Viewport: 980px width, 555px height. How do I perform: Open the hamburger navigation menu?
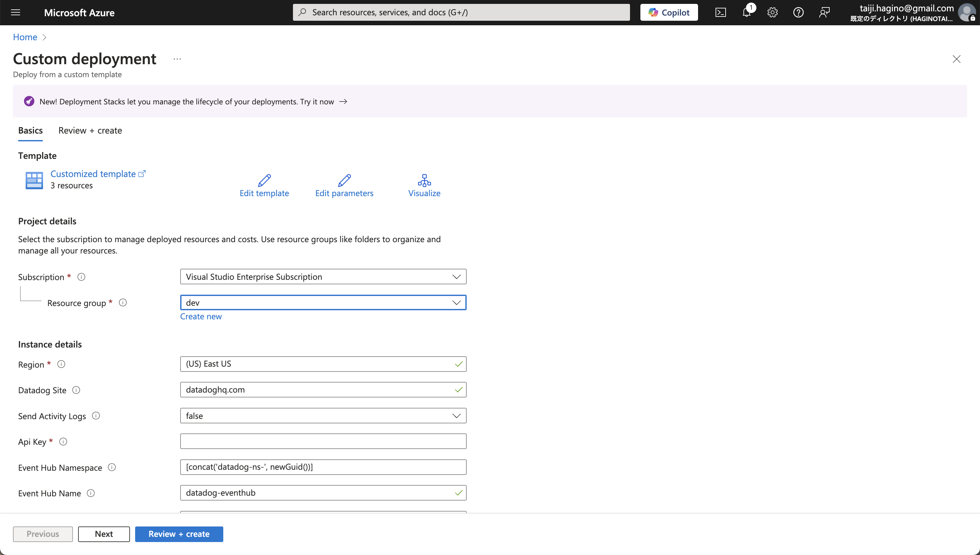tap(15, 13)
